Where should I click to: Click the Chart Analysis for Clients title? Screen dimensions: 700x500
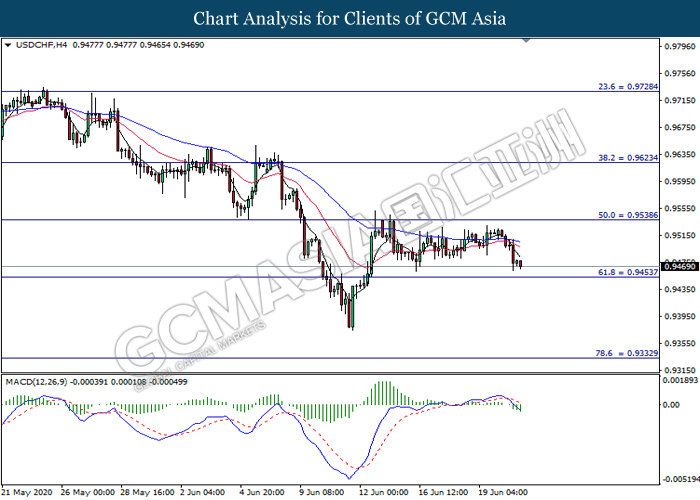click(350, 19)
